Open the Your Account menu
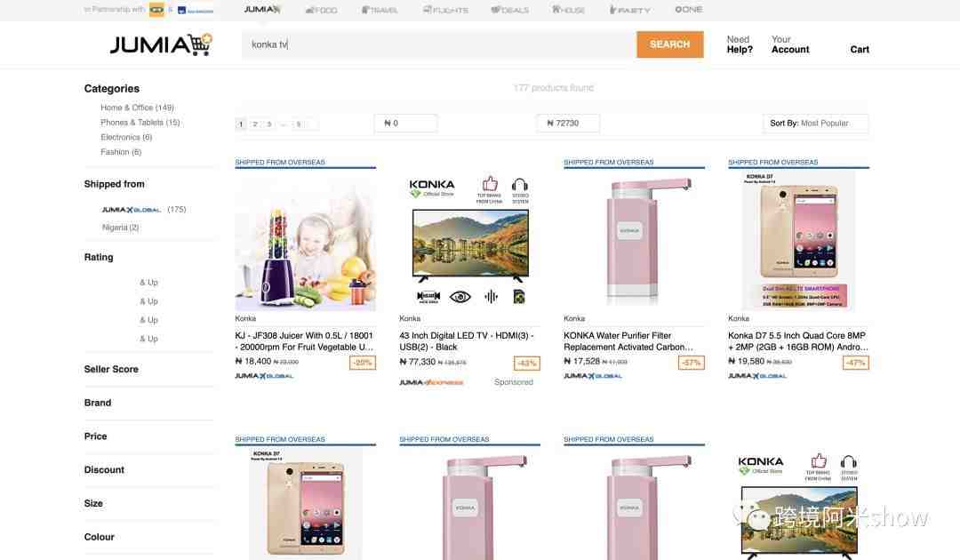This screenshot has height=560, width=960. [x=790, y=44]
